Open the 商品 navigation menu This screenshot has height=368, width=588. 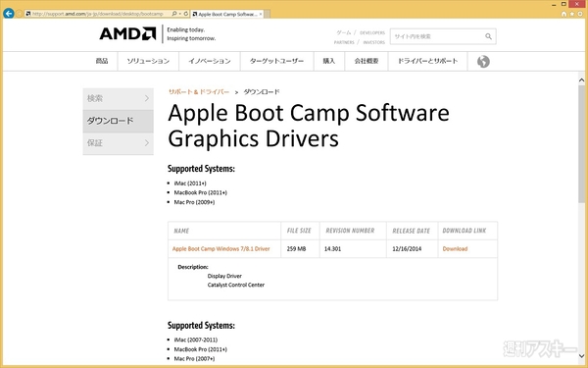point(102,61)
